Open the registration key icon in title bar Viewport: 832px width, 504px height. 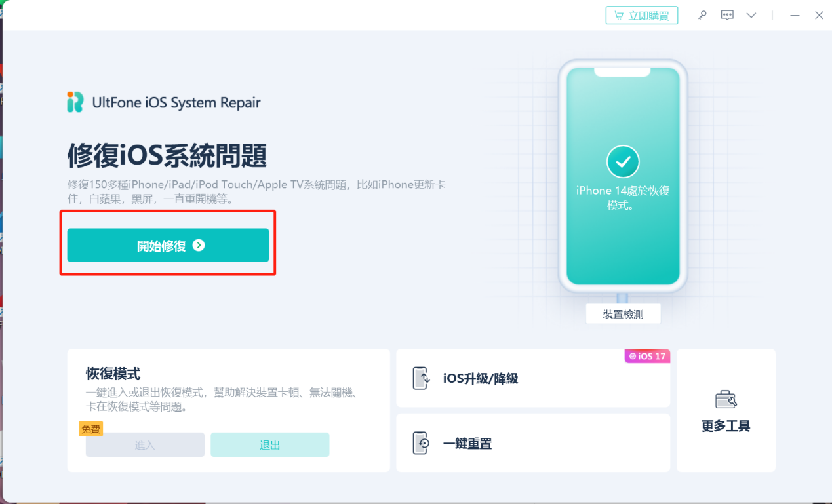click(x=702, y=14)
